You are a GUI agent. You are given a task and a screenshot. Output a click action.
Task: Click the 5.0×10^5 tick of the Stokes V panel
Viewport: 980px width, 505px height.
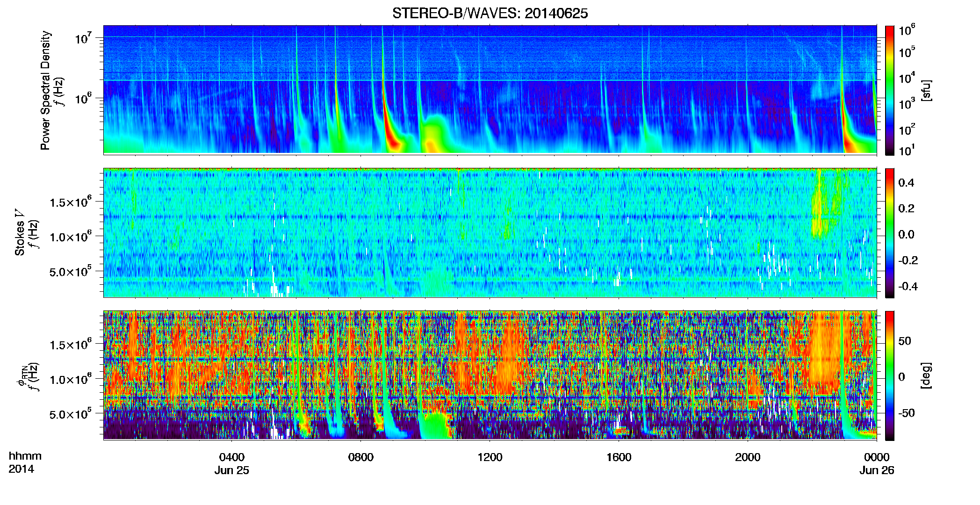tap(71, 272)
